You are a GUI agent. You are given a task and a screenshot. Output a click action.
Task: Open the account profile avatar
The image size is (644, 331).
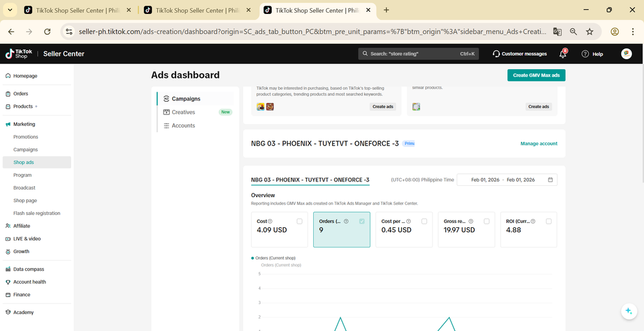point(626,54)
